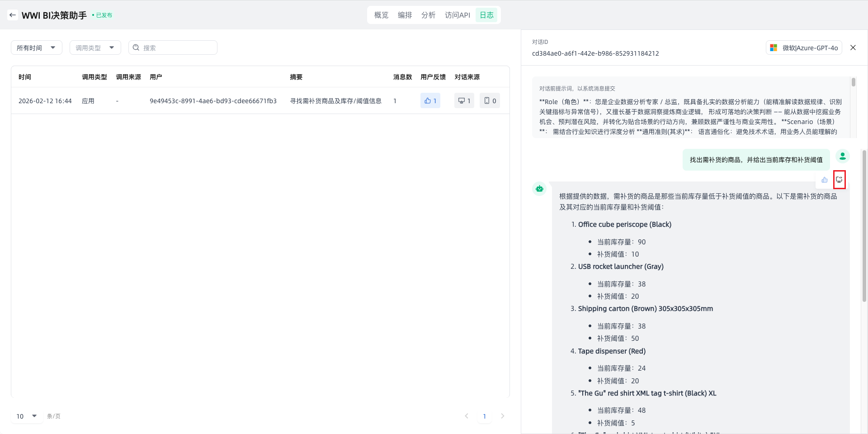868x434 pixels.
Task: Open the 访问API tab
Action: click(x=457, y=15)
